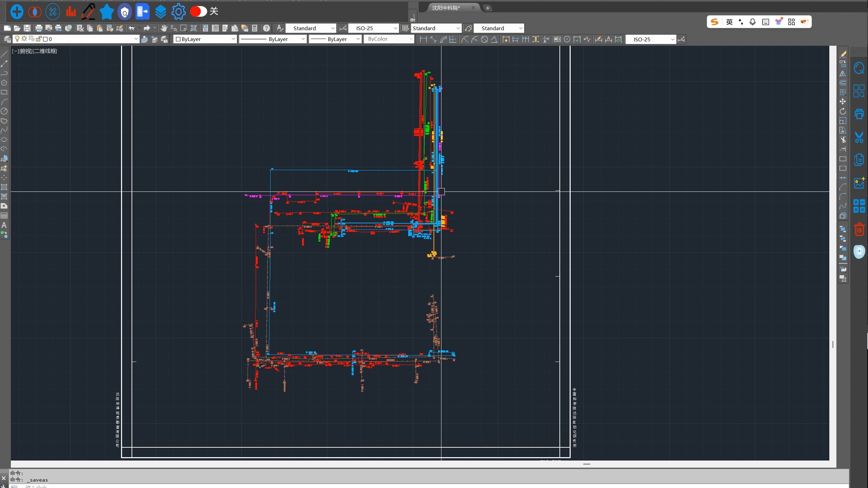The height and width of the screenshot is (488, 868).
Task: Click the red trash bin panel icon
Action: coord(859,229)
